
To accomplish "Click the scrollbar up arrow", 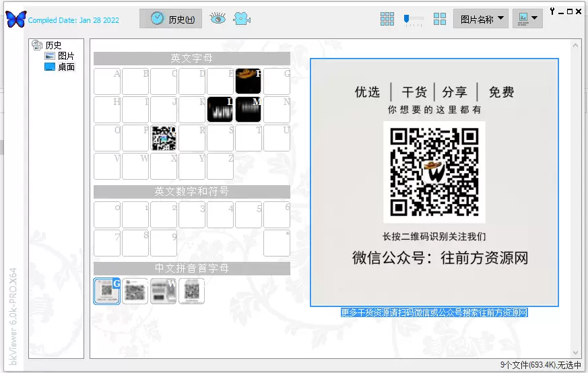I will (576, 45).
